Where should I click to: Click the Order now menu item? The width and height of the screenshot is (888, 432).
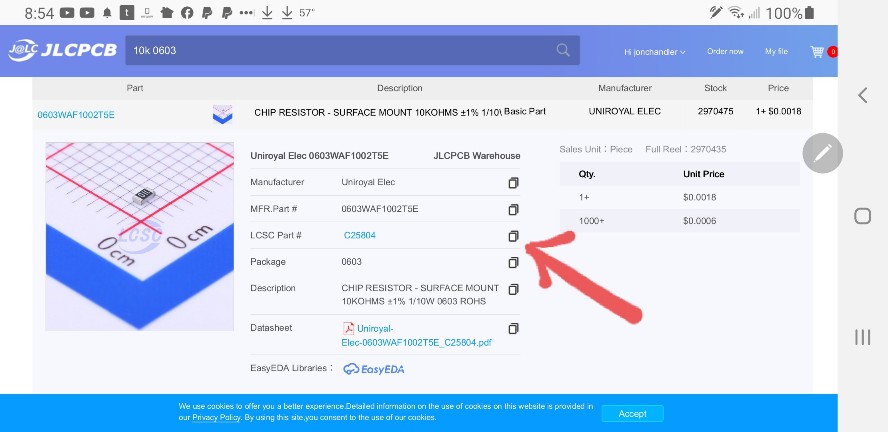(725, 51)
